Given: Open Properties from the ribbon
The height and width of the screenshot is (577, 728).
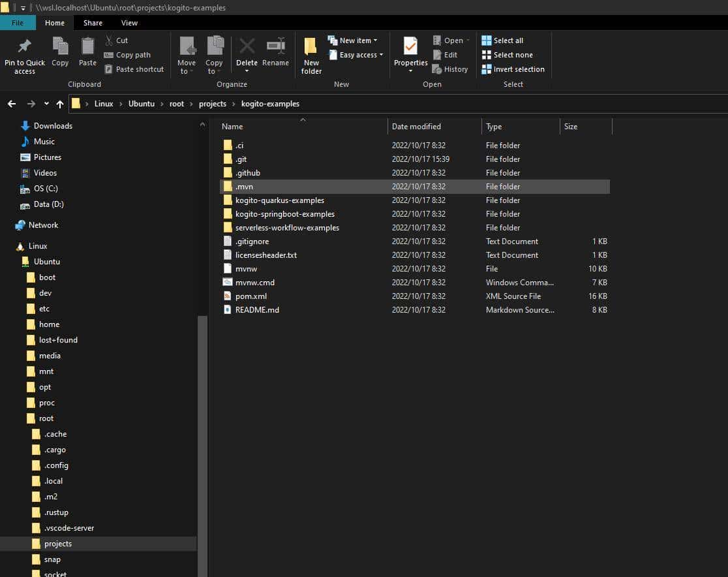Looking at the screenshot, I should point(410,49).
